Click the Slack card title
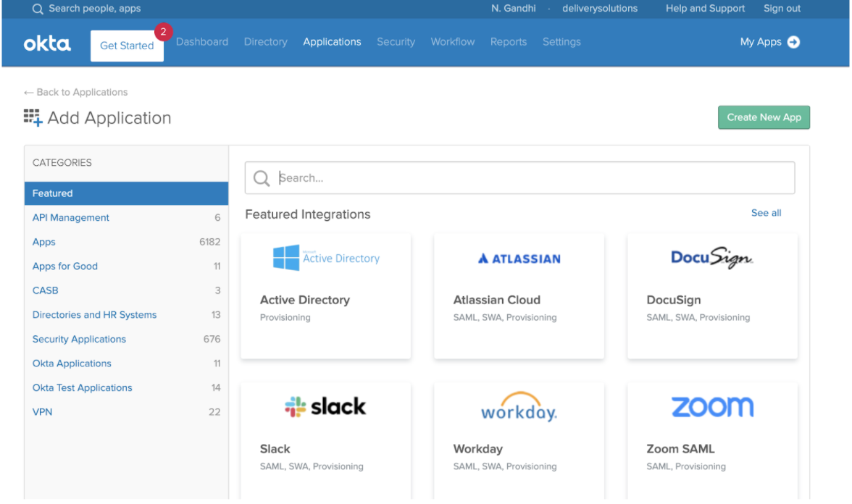 click(x=275, y=449)
